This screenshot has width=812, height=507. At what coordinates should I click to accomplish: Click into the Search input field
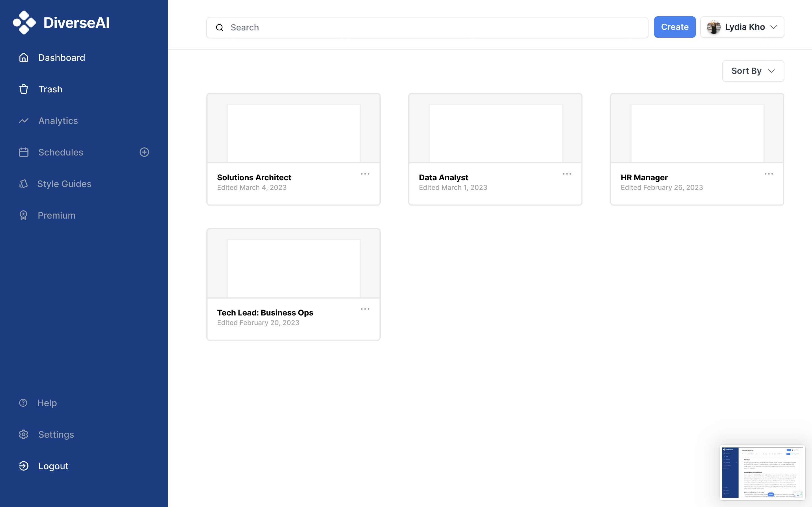(x=433, y=28)
